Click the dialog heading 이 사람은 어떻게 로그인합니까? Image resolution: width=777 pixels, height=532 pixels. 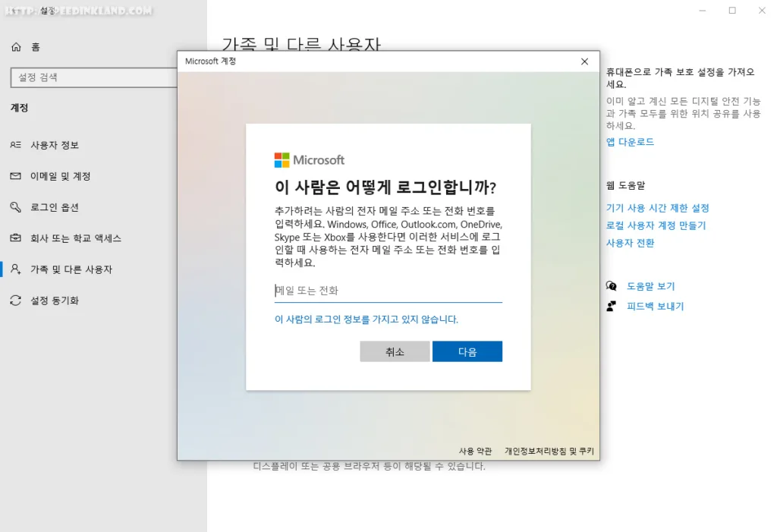(385, 187)
